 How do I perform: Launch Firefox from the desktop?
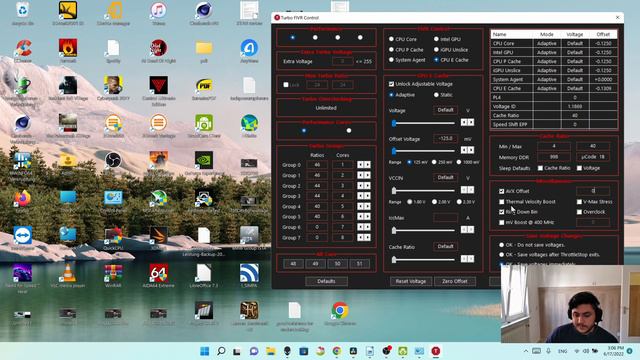pos(22,198)
